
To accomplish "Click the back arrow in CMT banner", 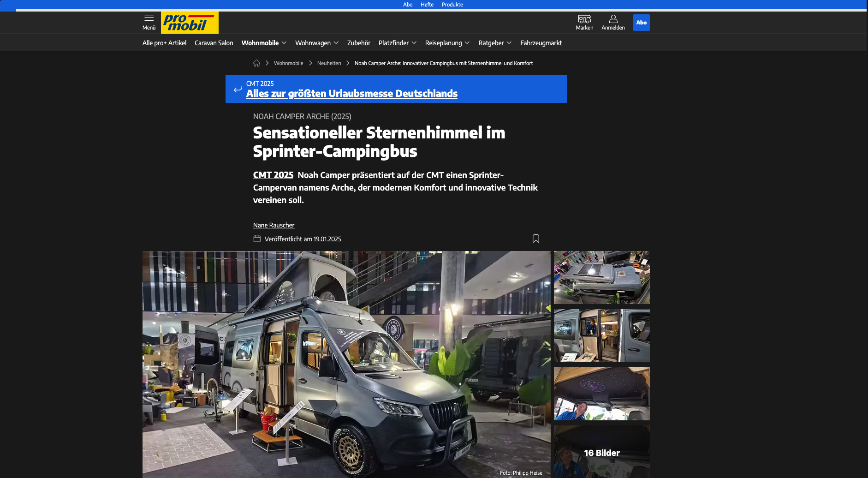I will pos(238,89).
